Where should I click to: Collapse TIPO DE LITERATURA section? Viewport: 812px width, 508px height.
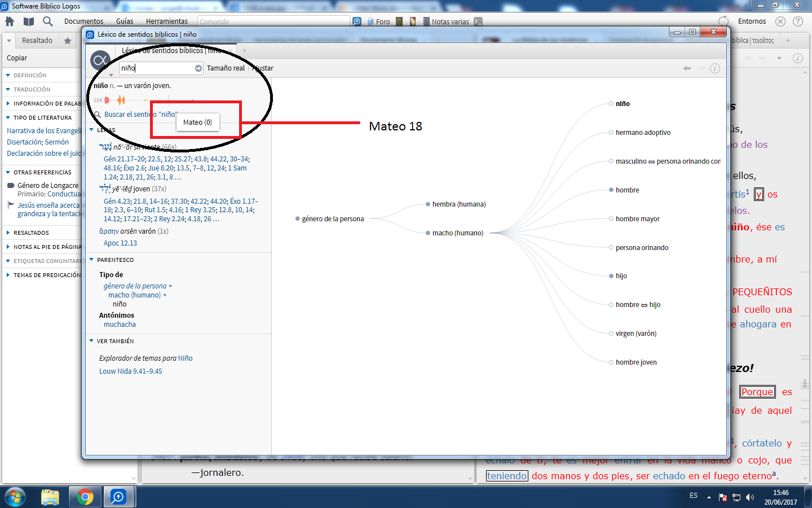tap(8, 117)
